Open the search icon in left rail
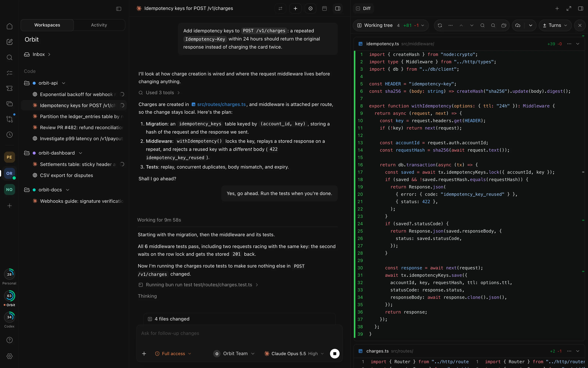588x368 pixels. 10,57
